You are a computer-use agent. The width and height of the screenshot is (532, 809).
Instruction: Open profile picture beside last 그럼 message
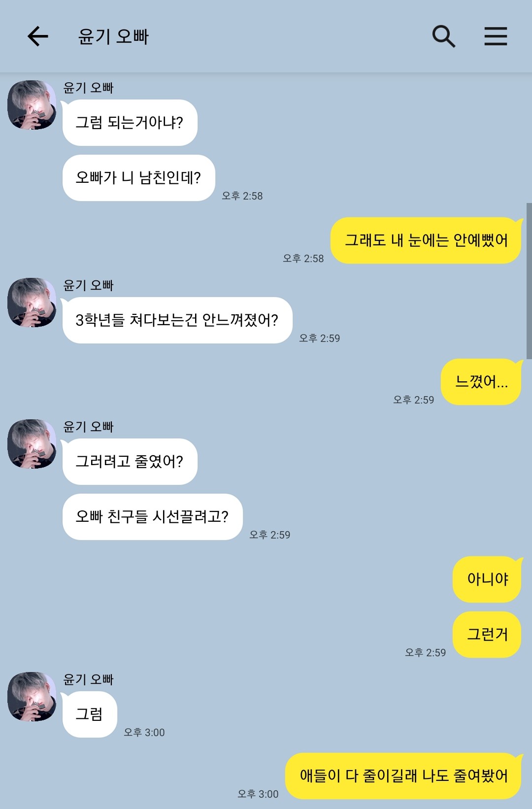pyautogui.click(x=32, y=697)
